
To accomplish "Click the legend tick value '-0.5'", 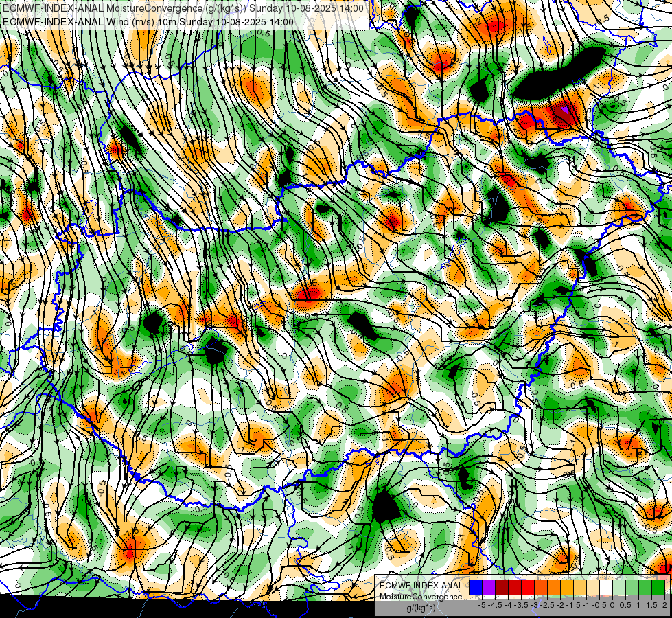I will click(599, 605).
